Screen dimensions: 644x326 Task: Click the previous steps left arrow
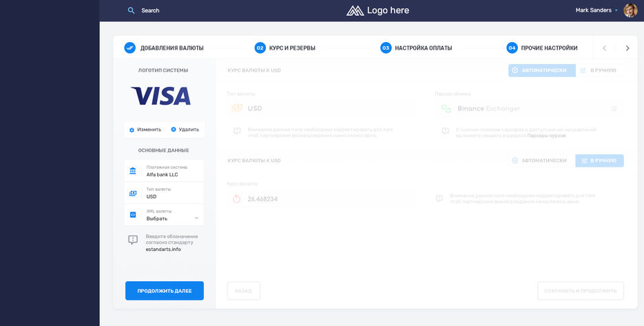[605, 48]
